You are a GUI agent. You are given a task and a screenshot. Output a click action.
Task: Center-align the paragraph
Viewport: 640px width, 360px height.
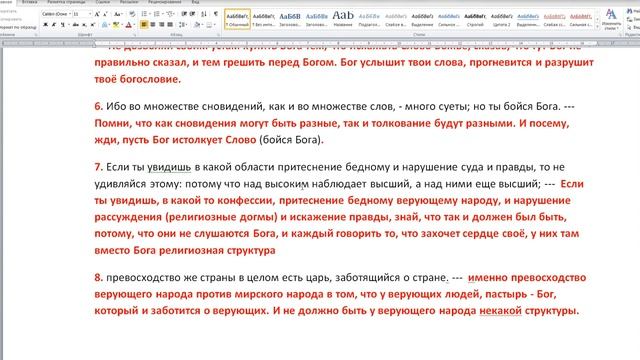[153, 24]
